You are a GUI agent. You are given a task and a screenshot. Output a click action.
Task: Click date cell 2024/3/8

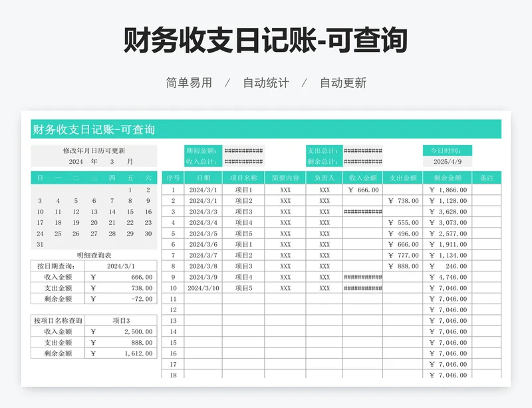tap(203, 266)
